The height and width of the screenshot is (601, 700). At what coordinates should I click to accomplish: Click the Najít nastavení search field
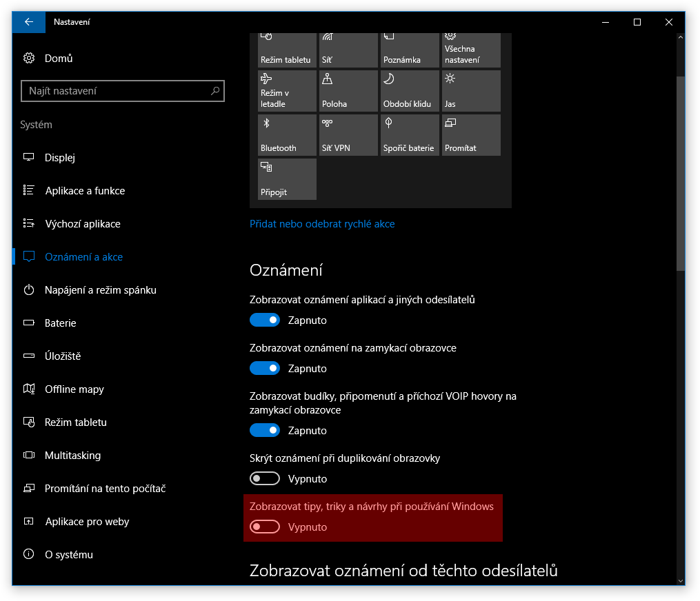tap(117, 91)
